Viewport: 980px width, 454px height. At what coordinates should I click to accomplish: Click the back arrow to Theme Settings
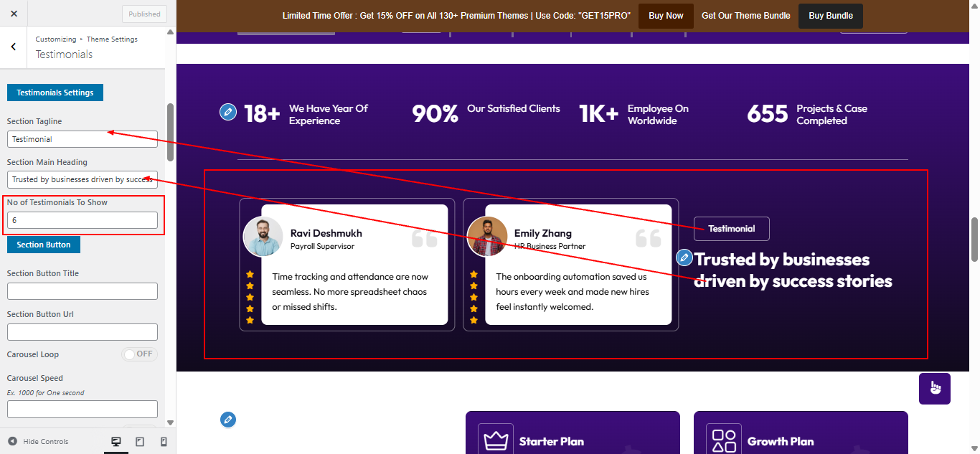click(x=14, y=47)
